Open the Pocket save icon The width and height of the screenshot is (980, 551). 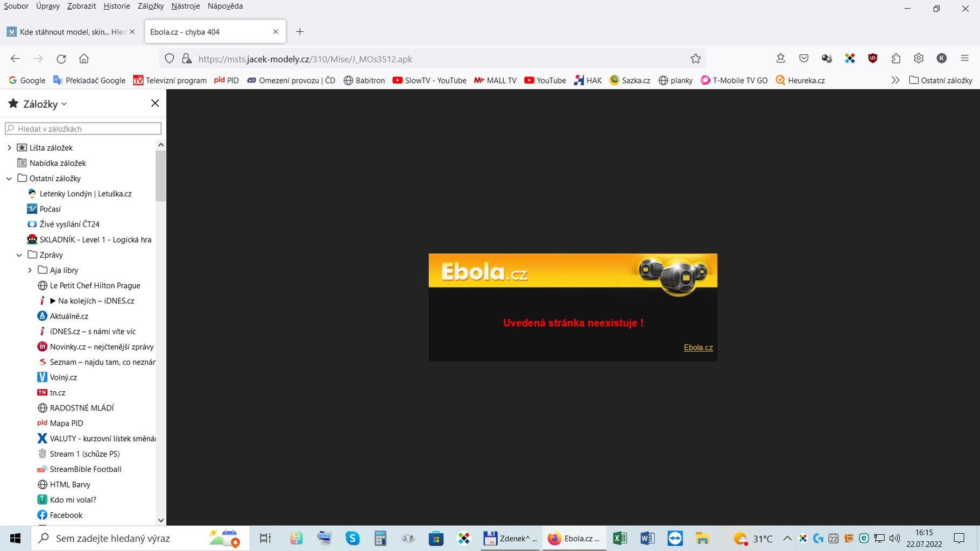(803, 58)
